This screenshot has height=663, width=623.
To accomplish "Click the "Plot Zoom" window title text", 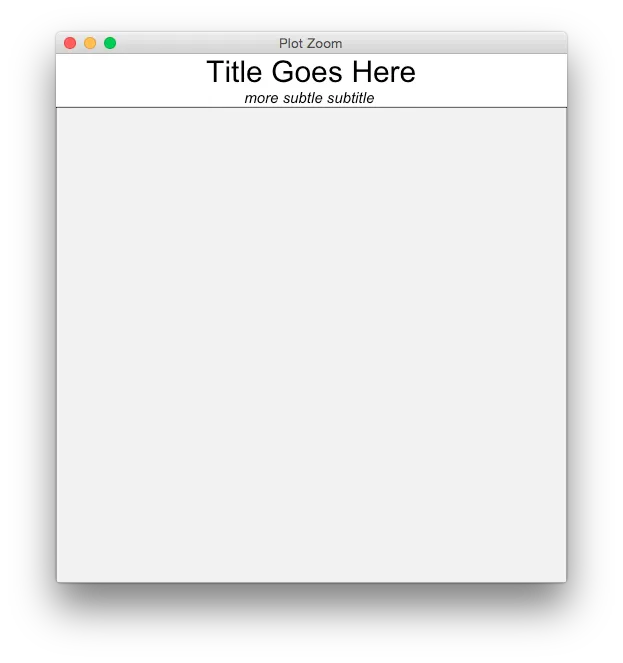I will 310,44.
